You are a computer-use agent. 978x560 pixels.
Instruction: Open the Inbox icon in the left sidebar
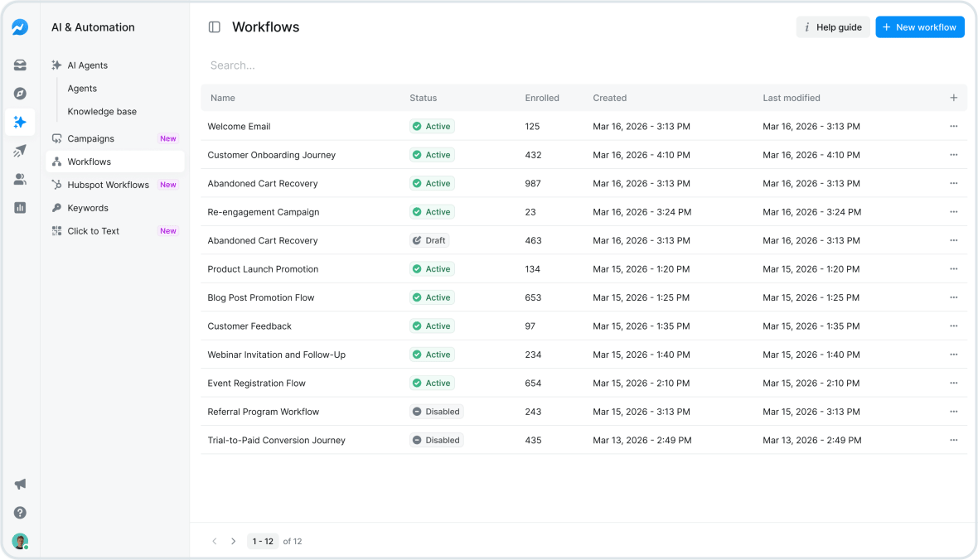click(x=20, y=65)
